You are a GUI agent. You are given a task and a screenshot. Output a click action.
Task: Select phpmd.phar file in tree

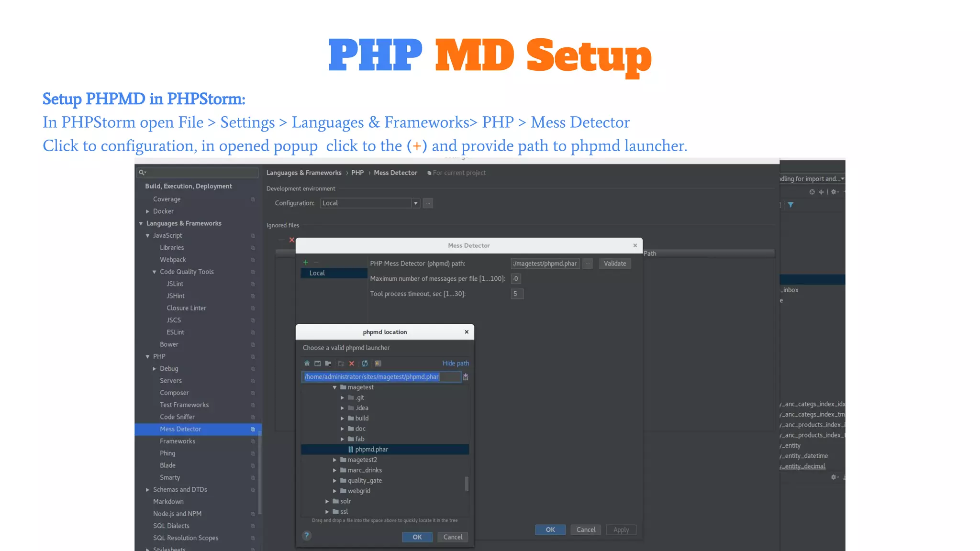click(x=385, y=450)
